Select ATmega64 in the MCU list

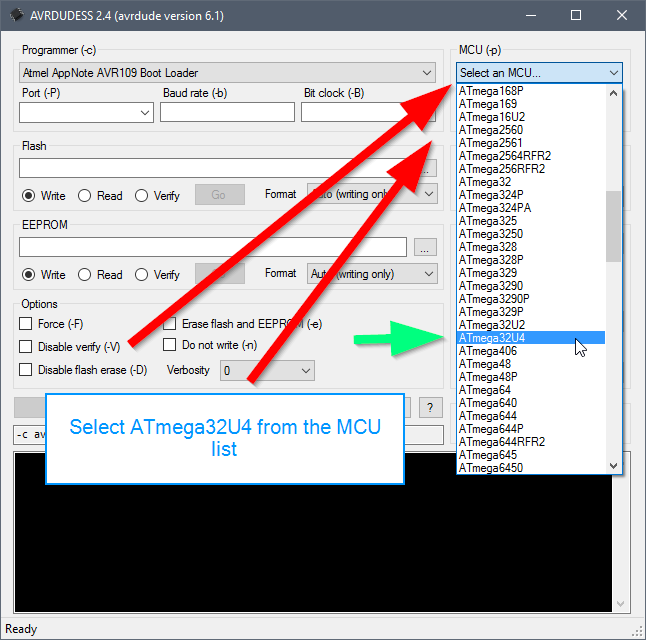(x=531, y=390)
